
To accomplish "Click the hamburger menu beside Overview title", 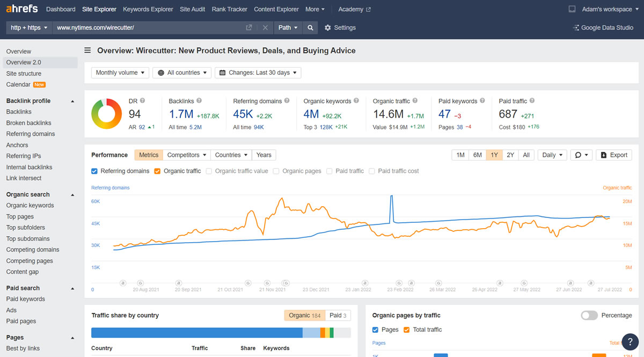I will point(87,50).
